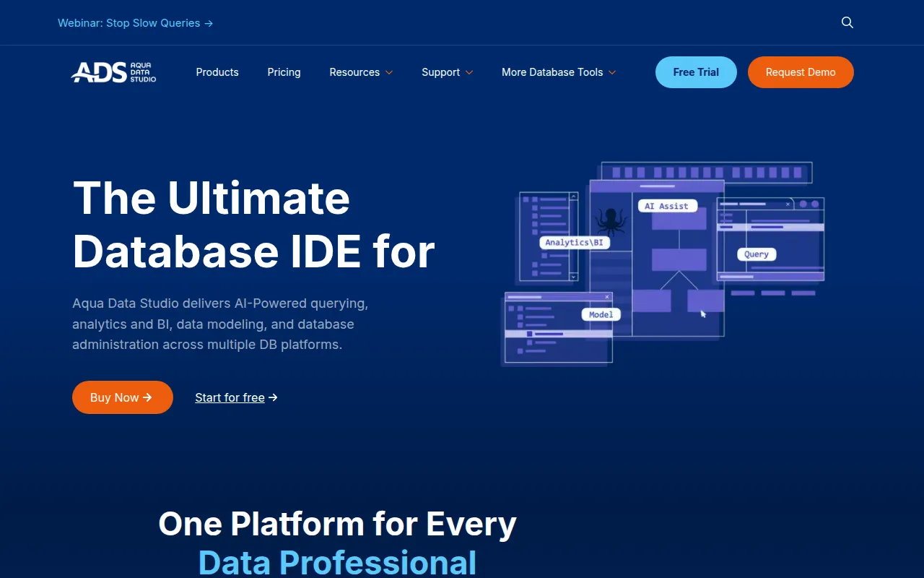Click the AI Assist label in illustration
The width and height of the screenshot is (924, 578).
pyautogui.click(x=667, y=206)
